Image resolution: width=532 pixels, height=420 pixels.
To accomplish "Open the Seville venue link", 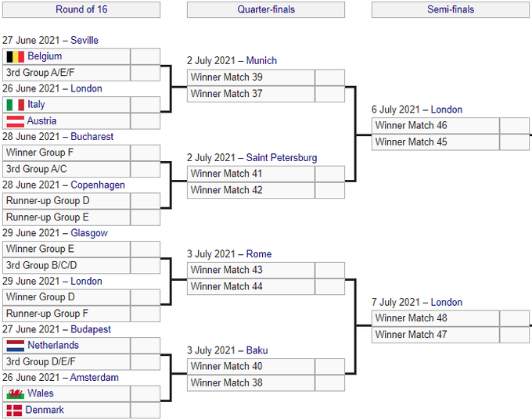I will coord(84,40).
